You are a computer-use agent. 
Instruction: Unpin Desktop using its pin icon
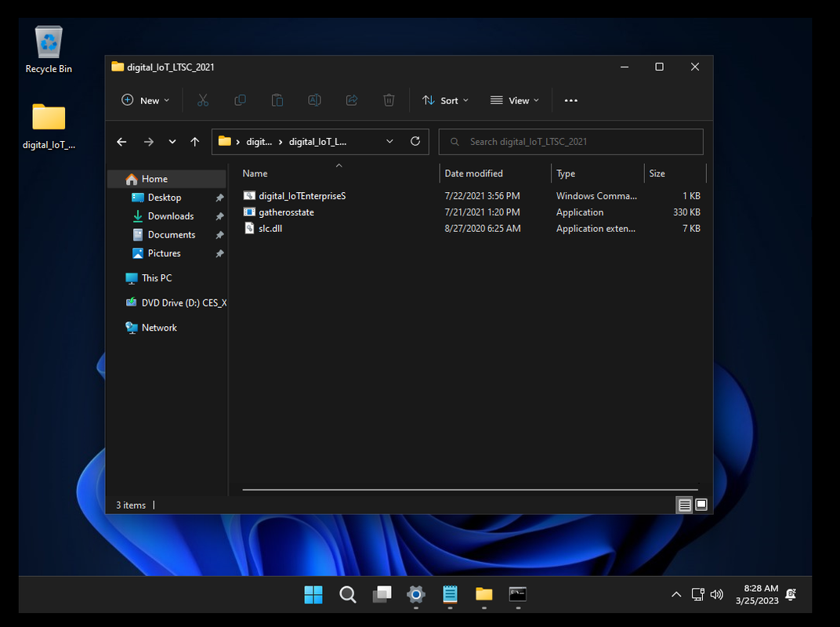coord(219,198)
